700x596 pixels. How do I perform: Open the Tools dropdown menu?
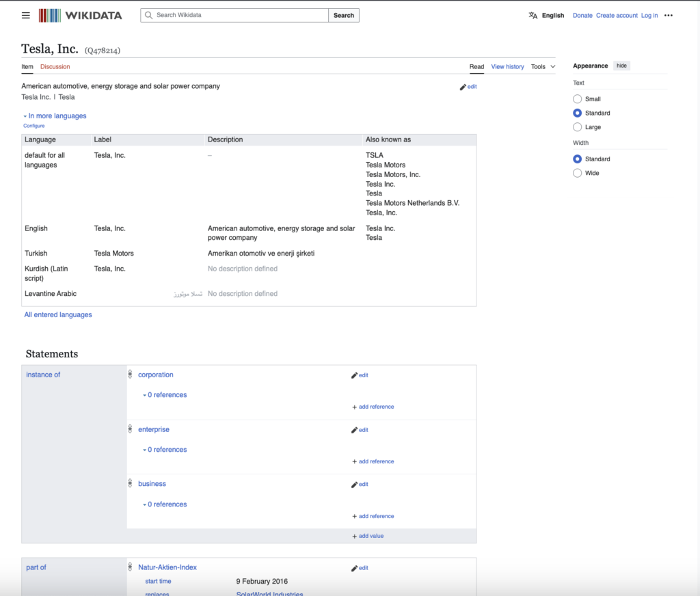click(543, 66)
